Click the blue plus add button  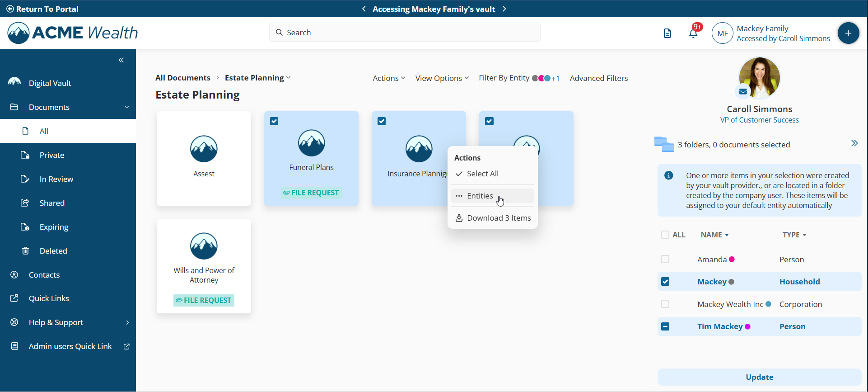point(848,33)
